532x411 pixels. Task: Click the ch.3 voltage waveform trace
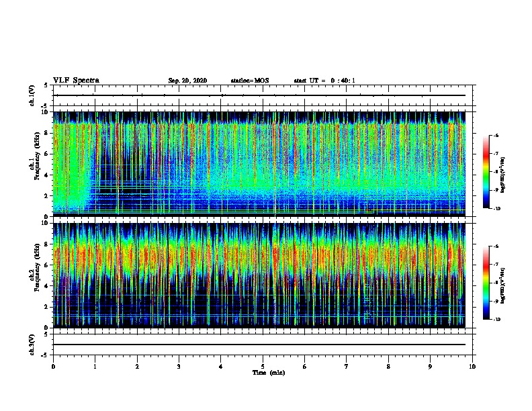click(x=259, y=345)
